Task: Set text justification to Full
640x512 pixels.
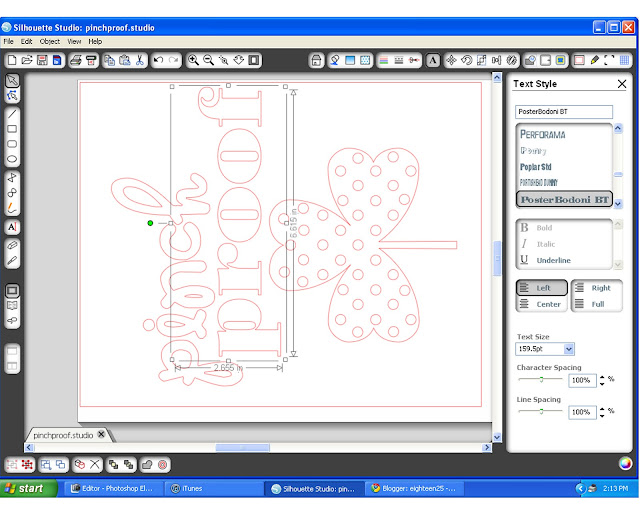Action: (x=597, y=304)
